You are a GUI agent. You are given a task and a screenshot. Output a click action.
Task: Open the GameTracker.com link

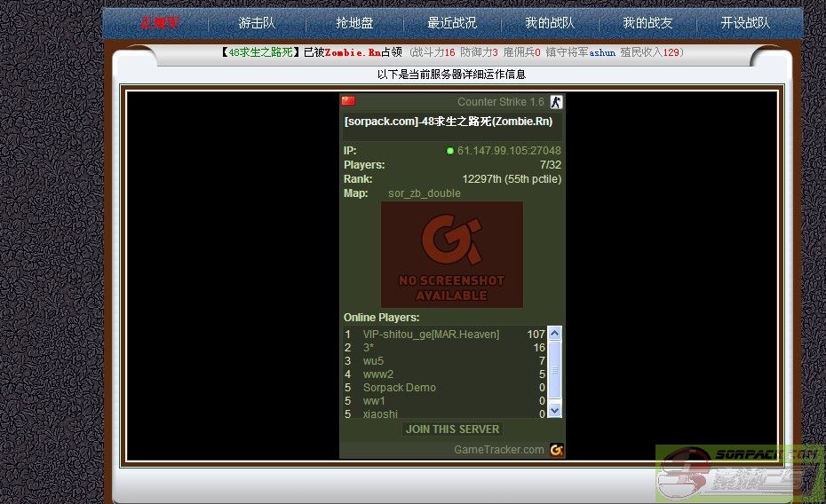pyautogui.click(x=498, y=450)
